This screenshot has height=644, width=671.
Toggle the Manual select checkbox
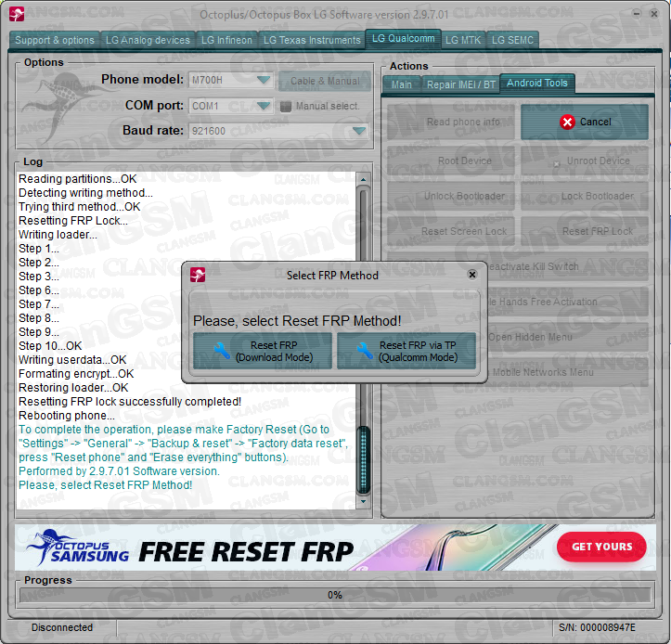[x=286, y=106]
